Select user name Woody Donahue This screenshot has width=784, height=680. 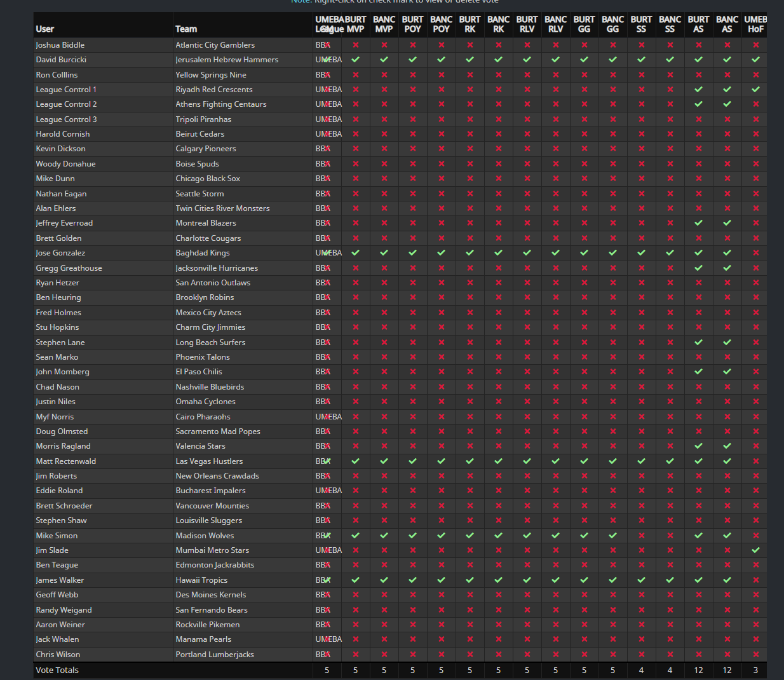pyautogui.click(x=65, y=164)
